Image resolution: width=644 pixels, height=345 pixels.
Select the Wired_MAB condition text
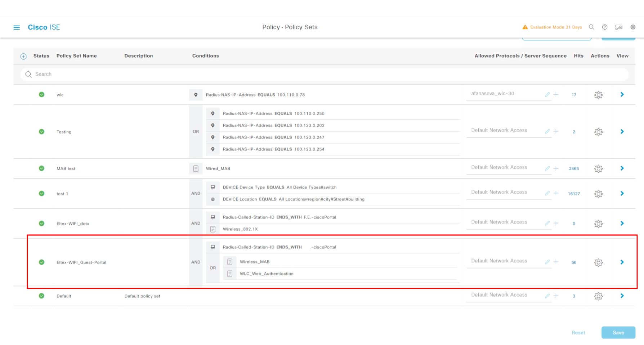pos(218,169)
